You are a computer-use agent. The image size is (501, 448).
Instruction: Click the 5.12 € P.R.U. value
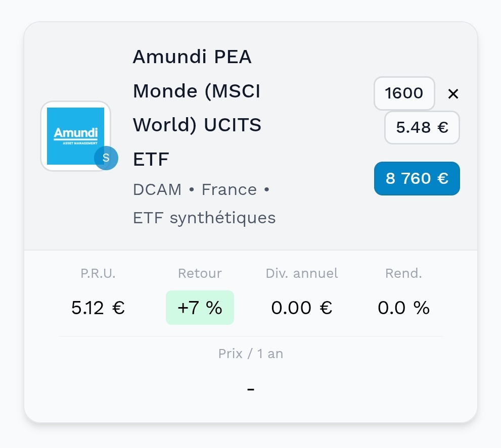[x=98, y=308]
